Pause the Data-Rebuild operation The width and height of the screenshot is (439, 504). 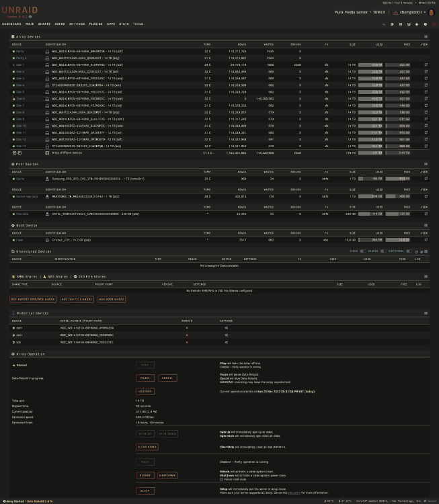[145, 378]
